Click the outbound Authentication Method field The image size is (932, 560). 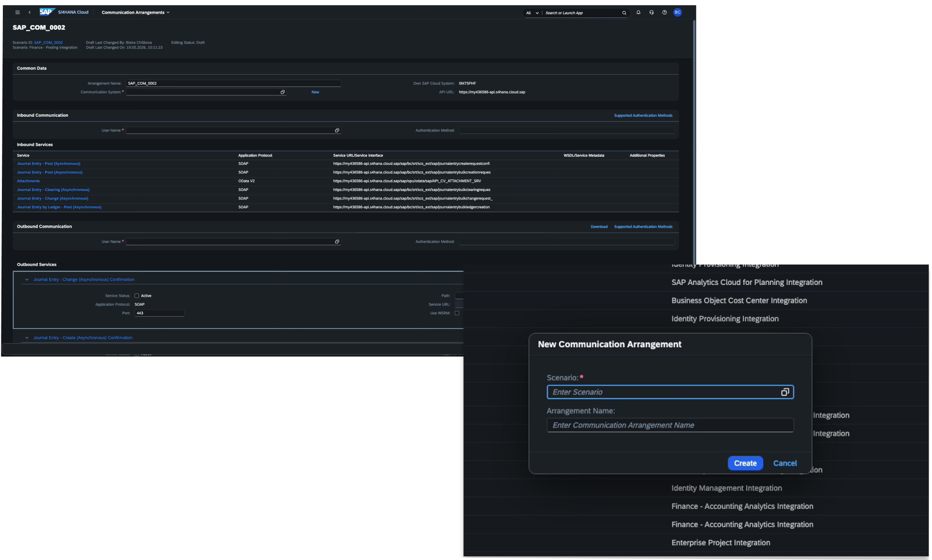[x=566, y=241]
